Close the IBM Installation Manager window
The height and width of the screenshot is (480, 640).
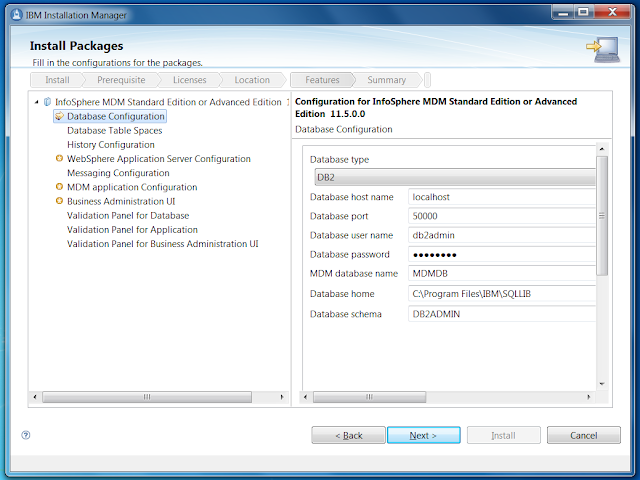tap(612, 12)
